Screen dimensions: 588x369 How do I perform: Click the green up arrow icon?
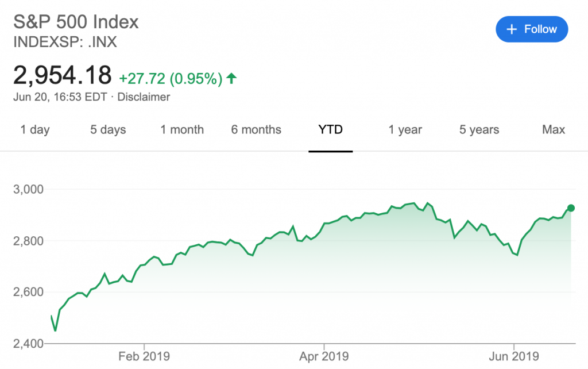click(x=231, y=78)
